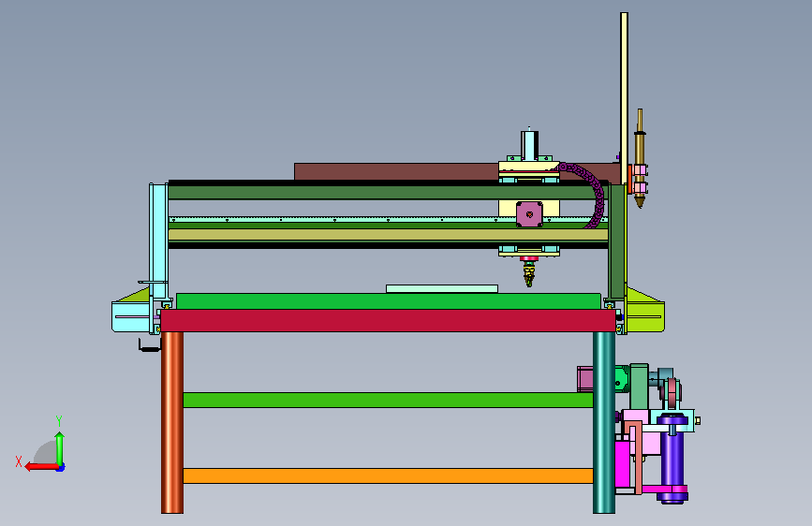Screen dimensions: 812x526
Task: Select the cutting nozzle below the carriage
Action: [529, 271]
